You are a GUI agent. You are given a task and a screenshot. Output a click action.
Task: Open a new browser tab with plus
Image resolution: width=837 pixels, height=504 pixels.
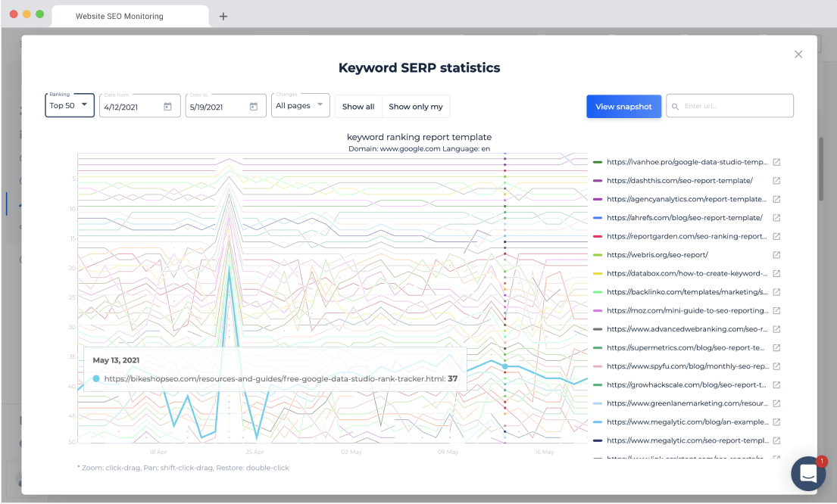click(x=223, y=17)
